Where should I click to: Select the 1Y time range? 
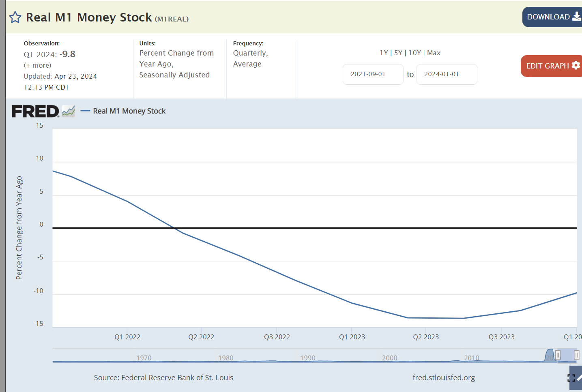[x=384, y=53]
